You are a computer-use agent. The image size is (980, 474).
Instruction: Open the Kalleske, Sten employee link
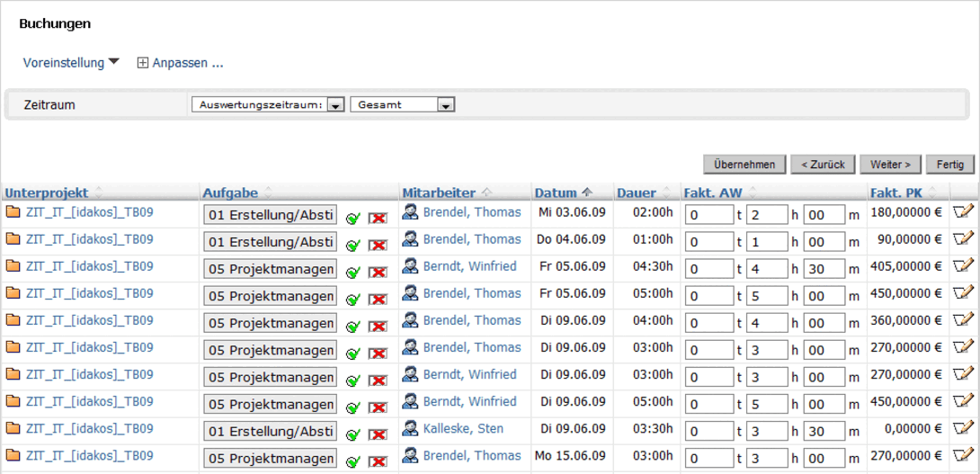click(x=463, y=428)
